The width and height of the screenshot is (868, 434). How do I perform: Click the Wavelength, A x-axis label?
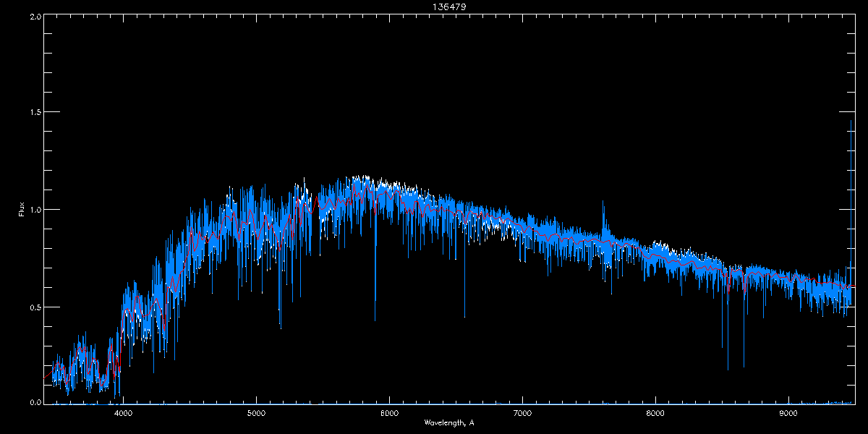pyautogui.click(x=449, y=423)
